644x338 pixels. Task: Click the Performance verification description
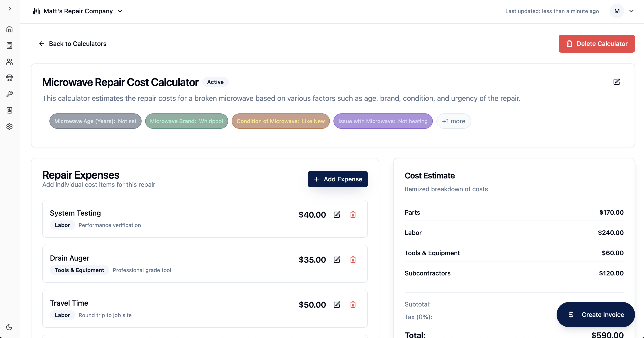[x=110, y=225]
